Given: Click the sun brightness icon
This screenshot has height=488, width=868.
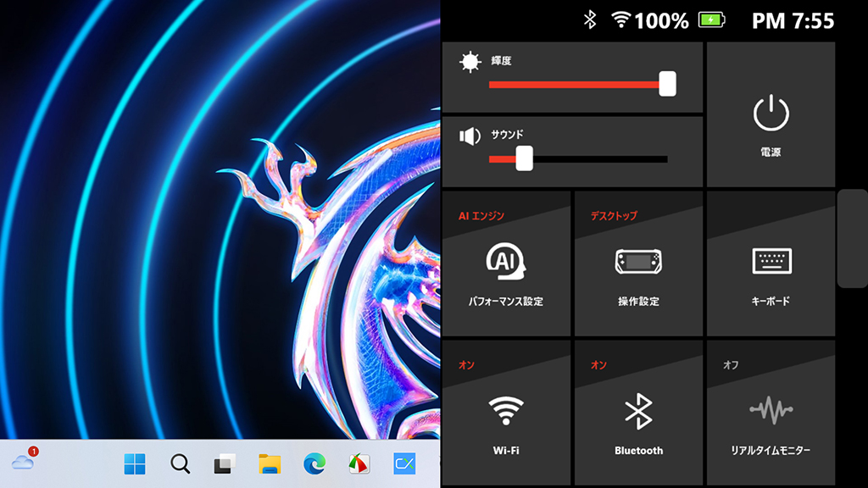Looking at the screenshot, I should point(470,62).
